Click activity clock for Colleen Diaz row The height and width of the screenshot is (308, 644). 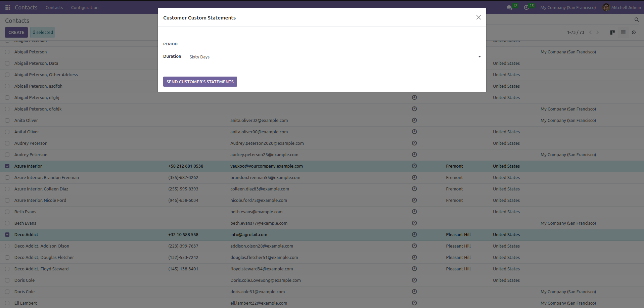[x=414, y=189]
